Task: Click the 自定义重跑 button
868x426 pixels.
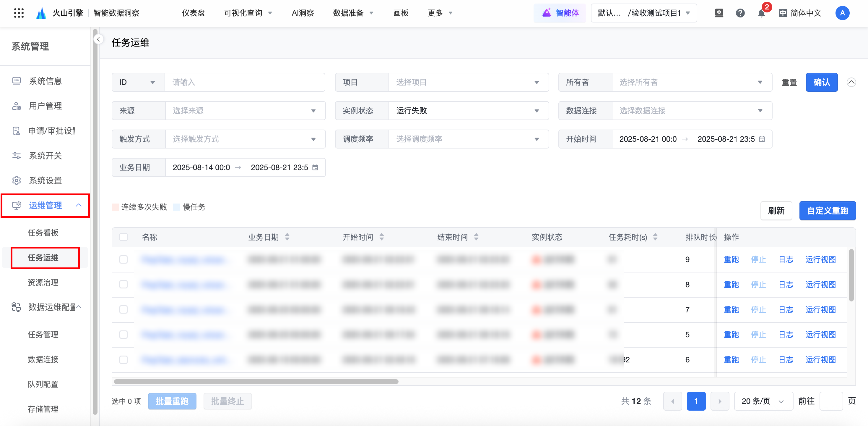Action: click(x=827, y=211)
